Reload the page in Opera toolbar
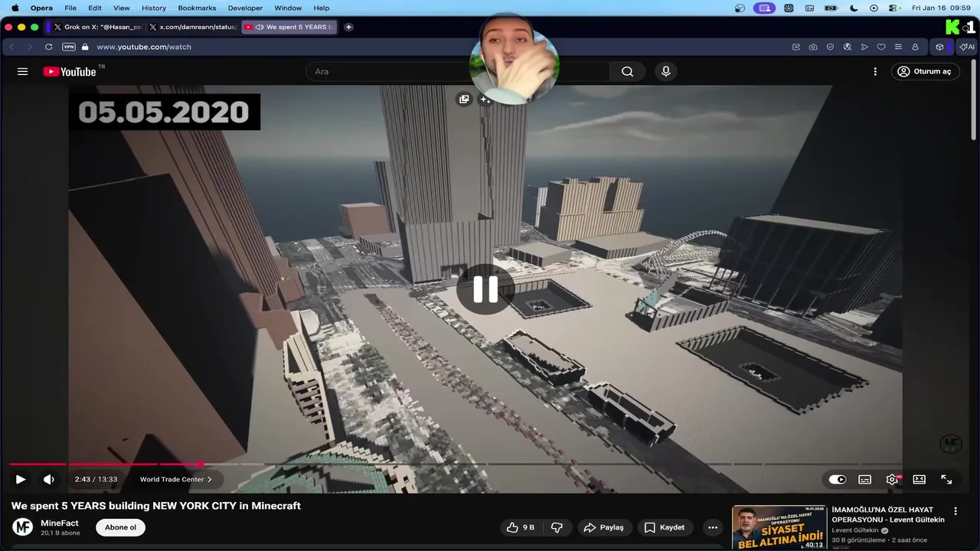 (48, 47)
